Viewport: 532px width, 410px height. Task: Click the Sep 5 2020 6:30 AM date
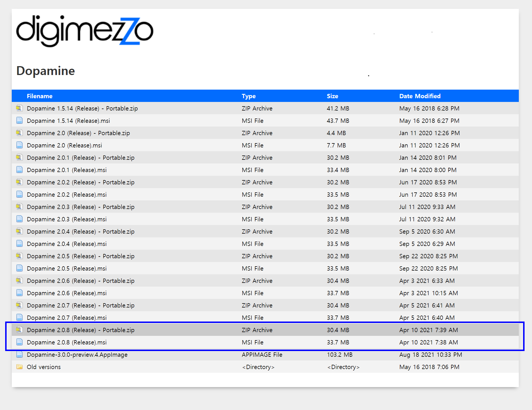[x=427, y=232]
